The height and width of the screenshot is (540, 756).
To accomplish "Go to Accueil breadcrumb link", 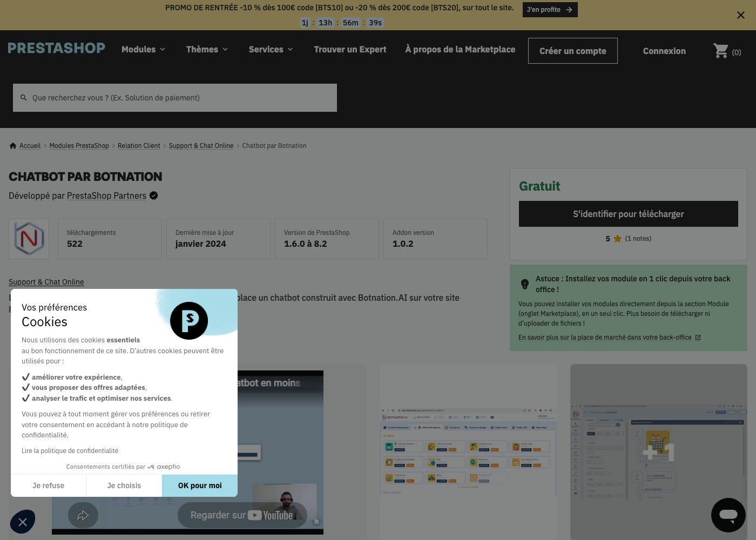I will [x=30, y=146].
